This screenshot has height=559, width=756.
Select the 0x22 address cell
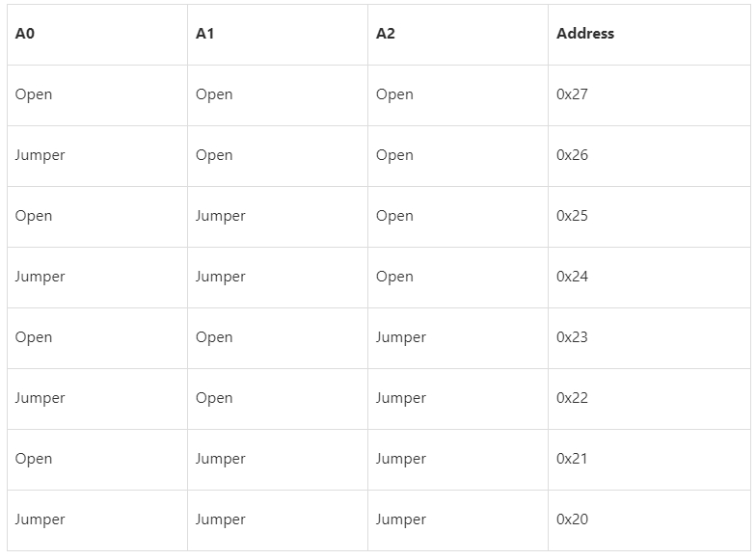click(x=573, y=398)
